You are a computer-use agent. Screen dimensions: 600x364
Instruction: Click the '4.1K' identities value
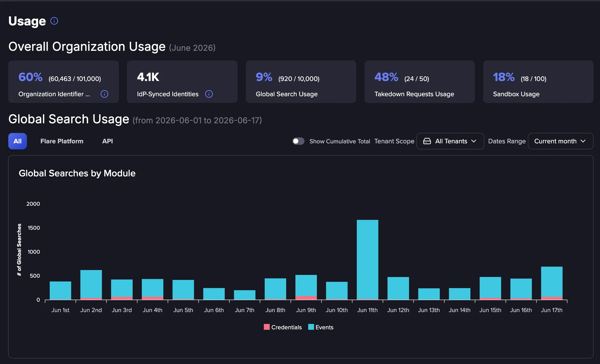point(148,77)
